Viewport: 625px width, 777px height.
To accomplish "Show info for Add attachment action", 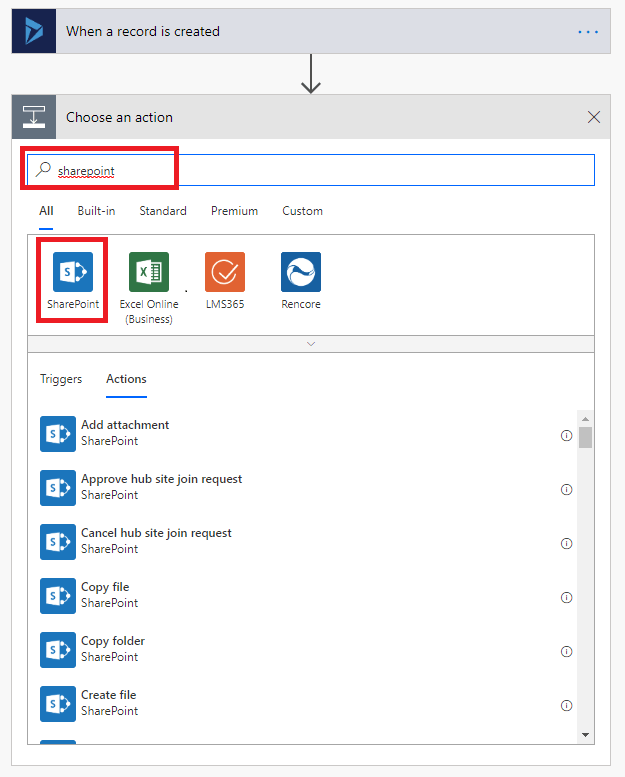I will [x=567, y=436].
